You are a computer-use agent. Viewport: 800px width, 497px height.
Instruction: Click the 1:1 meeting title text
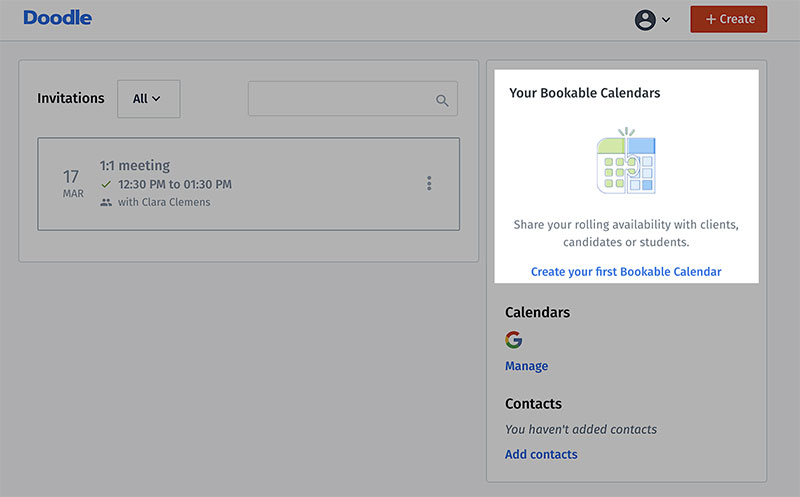[x=135, y=165]
